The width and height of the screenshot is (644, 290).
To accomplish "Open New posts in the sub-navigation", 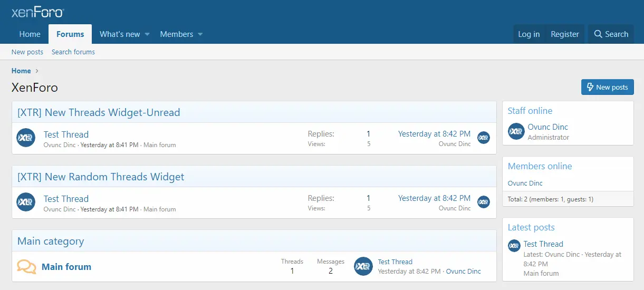I will coord(27,52).
